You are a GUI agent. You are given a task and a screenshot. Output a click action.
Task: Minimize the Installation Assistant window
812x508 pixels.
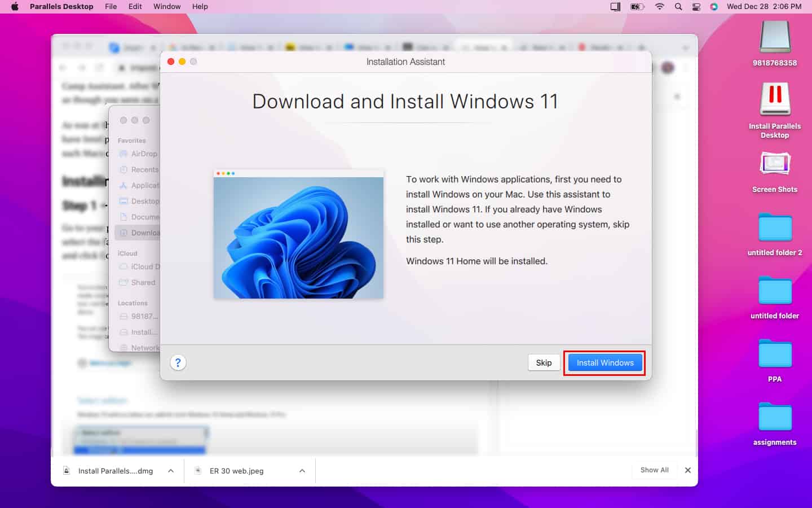click(182, 62)
